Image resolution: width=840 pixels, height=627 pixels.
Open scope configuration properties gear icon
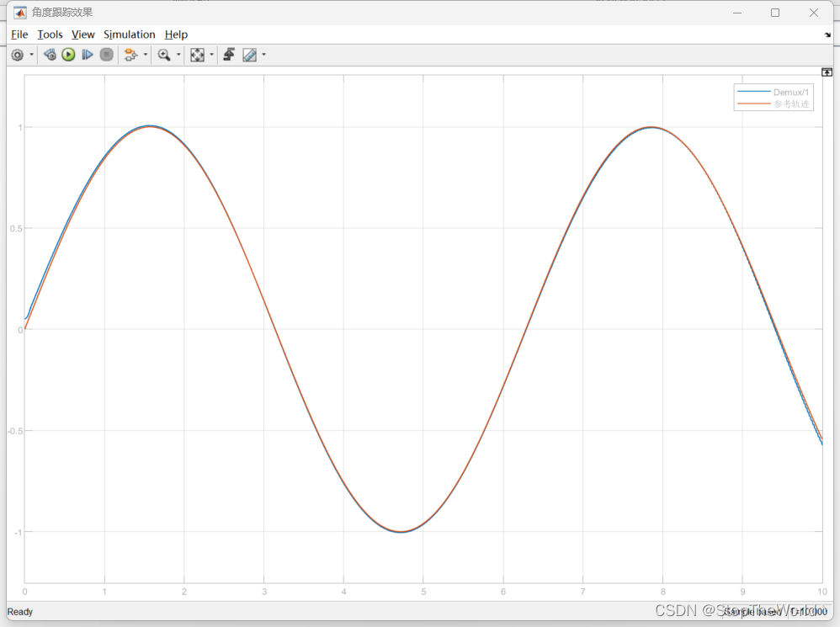(x=18, y=55)
